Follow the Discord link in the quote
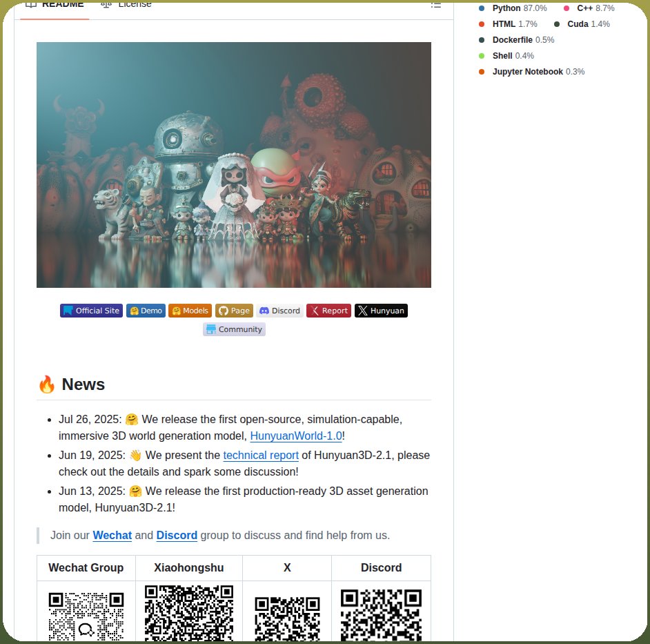 coord(177,535)
